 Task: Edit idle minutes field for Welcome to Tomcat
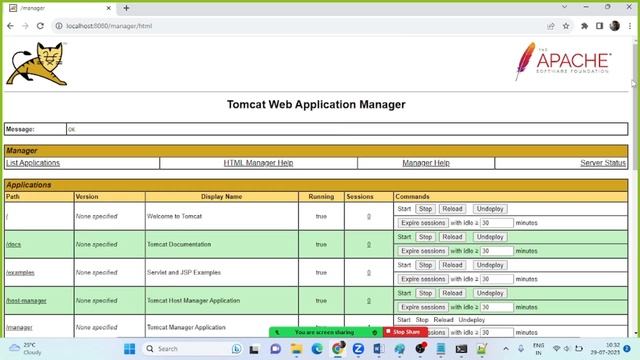[497, 223]
